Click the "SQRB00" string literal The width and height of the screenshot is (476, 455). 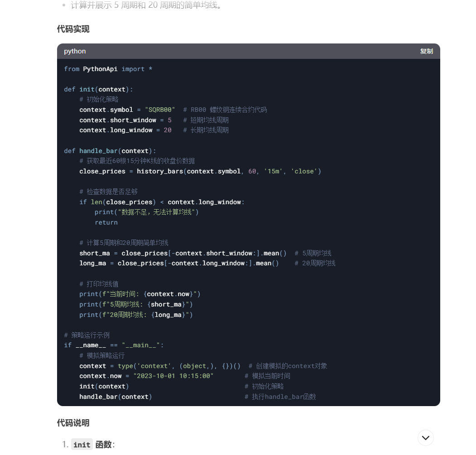click(x=160, y=110)
